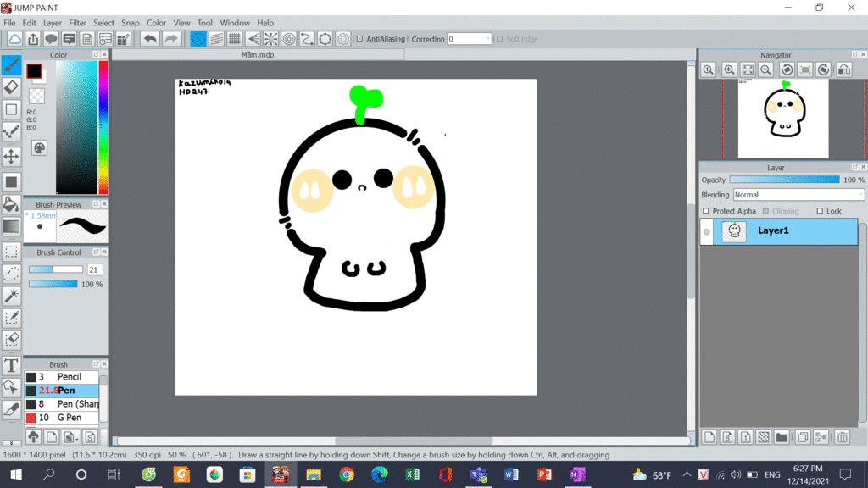This screenshot has width=868, height=488.
Task: Click the transparent color swatch
Action: pos(36,97)
